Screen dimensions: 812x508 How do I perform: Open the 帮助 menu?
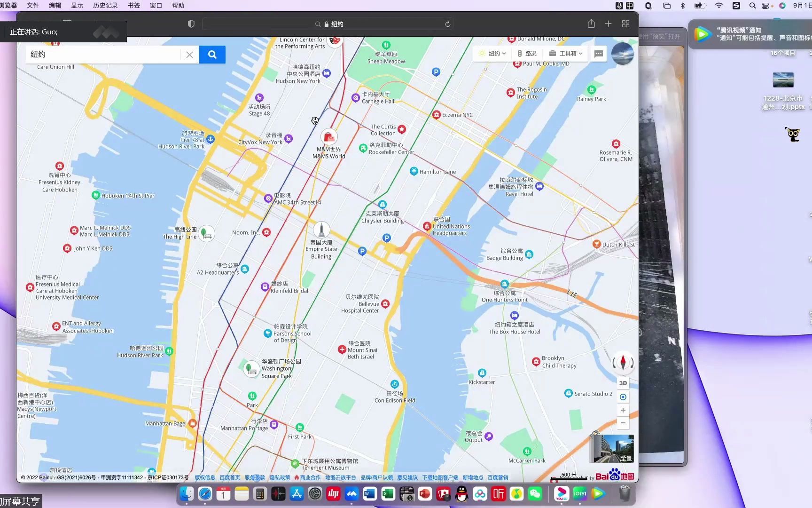pyautogui.click(x=178, y=5)
